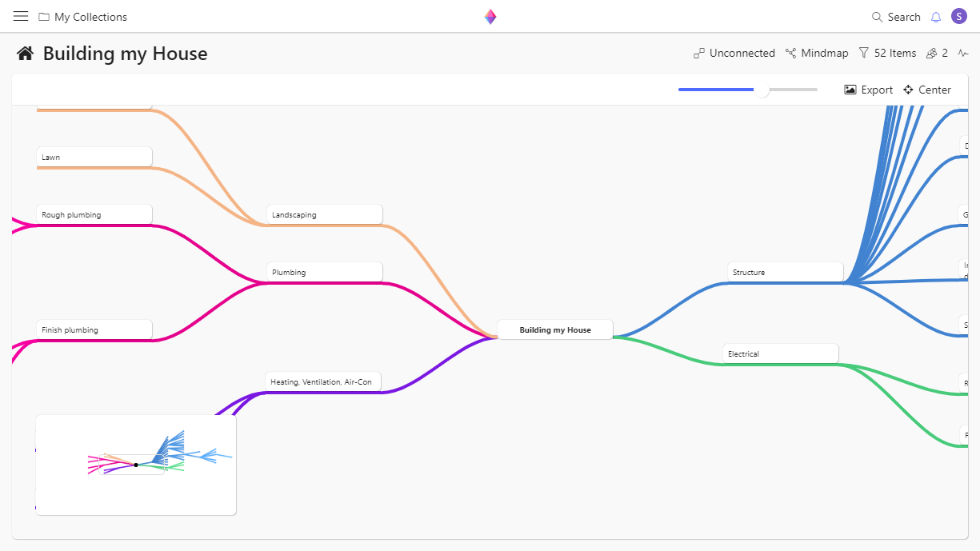Open the Mindmap view selector
Viewport: 980px width, 551px height.
click(x=817, y=54)
